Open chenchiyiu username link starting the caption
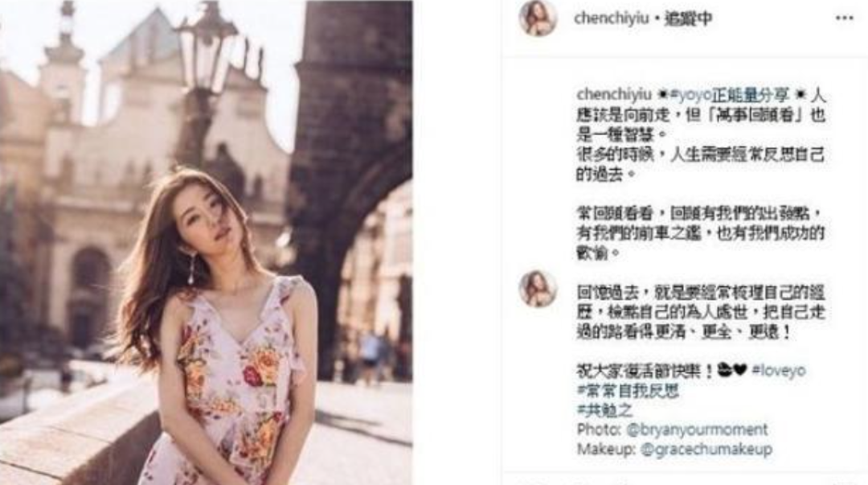Viewport: 868px width, 485px height. (x=613, y=95)
